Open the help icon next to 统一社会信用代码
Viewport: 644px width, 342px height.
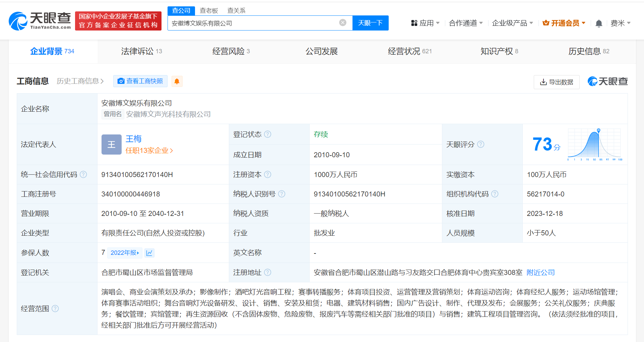tap(83, 174)
